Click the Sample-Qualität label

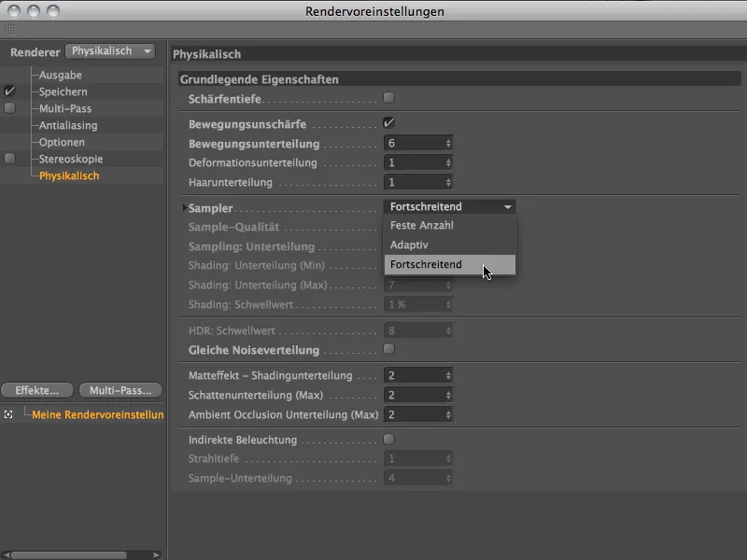click(x=233, y=227)
